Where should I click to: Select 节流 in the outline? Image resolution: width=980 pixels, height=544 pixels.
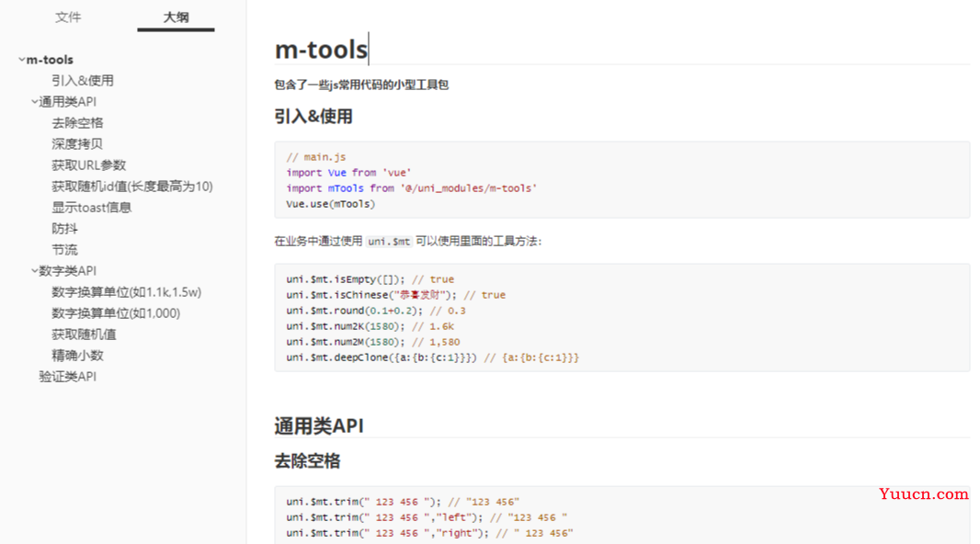64,250
